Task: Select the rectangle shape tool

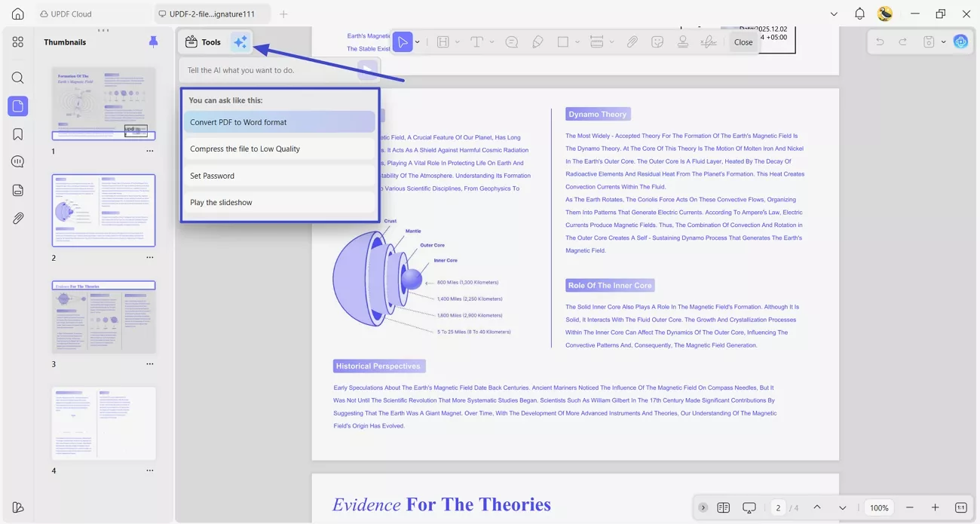Action: coord(563,42)
